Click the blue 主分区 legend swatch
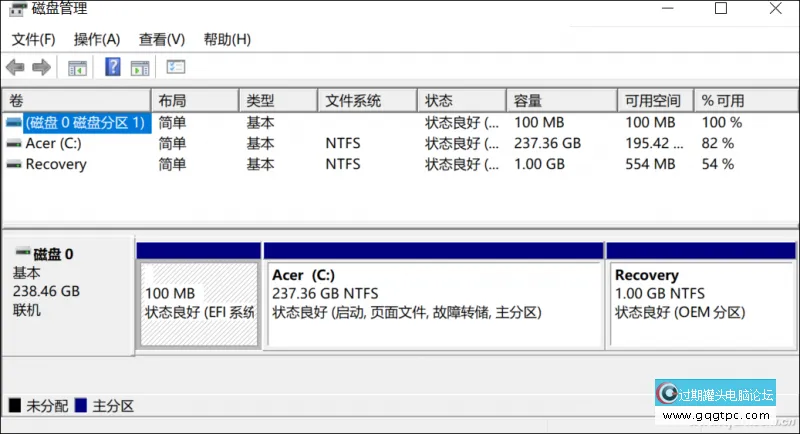The image size is (800, 434). (x=81, y=405)
